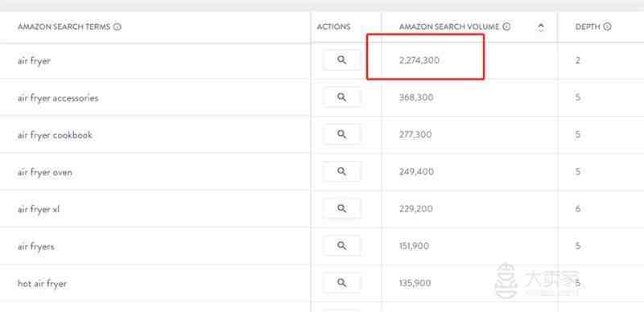Search the air fryer xl keyword
Image resolution: width=644 pixels, height=312 pixels.
[x=341, y=208]
